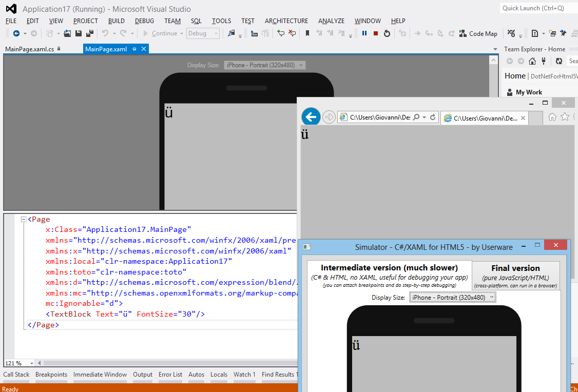
Task: Open the Debug solution configuration dropdown
Action: pos(203,33)
